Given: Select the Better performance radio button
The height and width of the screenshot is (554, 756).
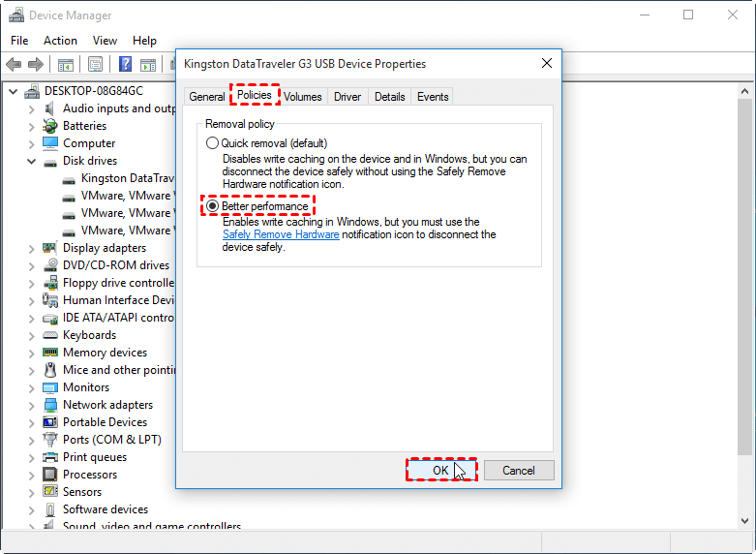Looking at the screenshot, I should click(x=212, y=206).
